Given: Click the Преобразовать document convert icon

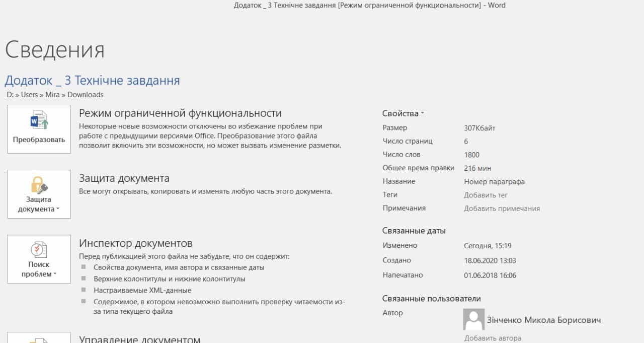Looking at the screenshot, I should pyautogui.click(x=39, y=121).
